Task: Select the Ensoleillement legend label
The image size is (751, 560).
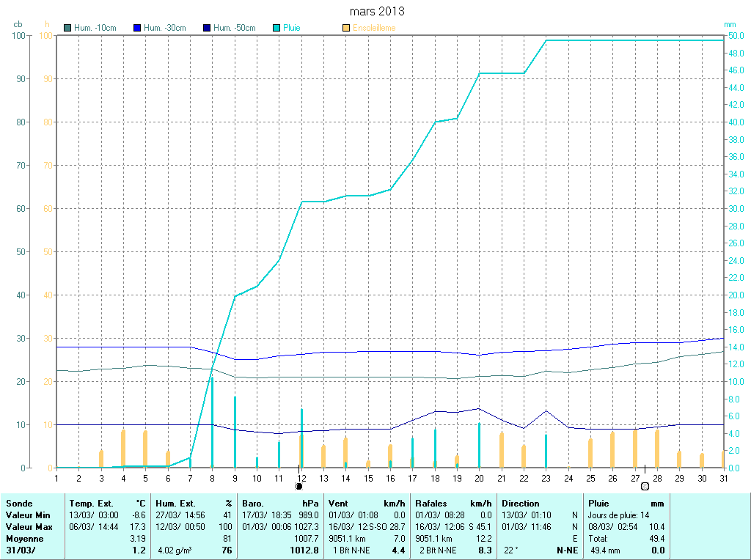Action: click(374, 29)
